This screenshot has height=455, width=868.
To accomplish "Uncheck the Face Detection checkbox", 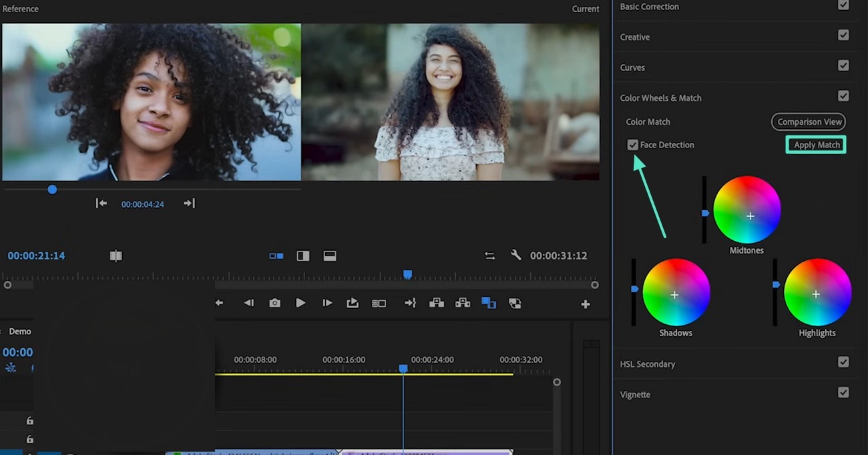I will pos(633,145).
